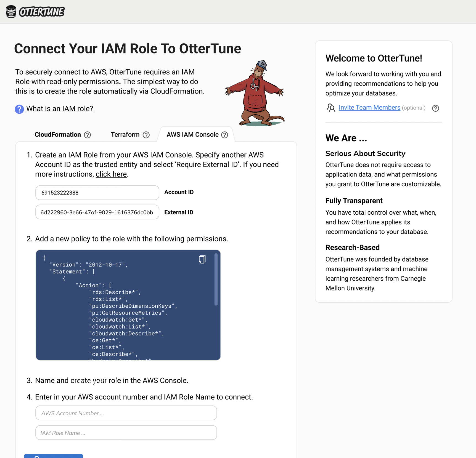Select the AWS IAM Console tab
476x458 pixels.
(x=192, y=135)
